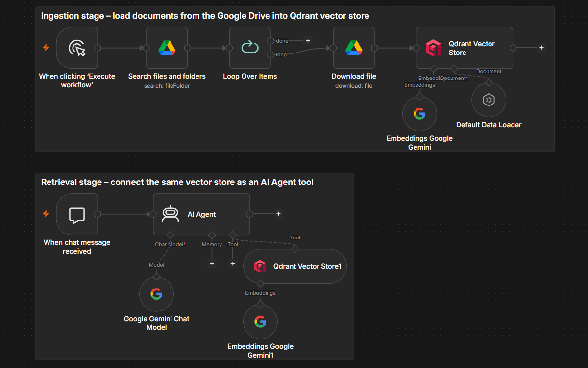Click the lightning trigger icon beside chat message node

pos(46,214)
